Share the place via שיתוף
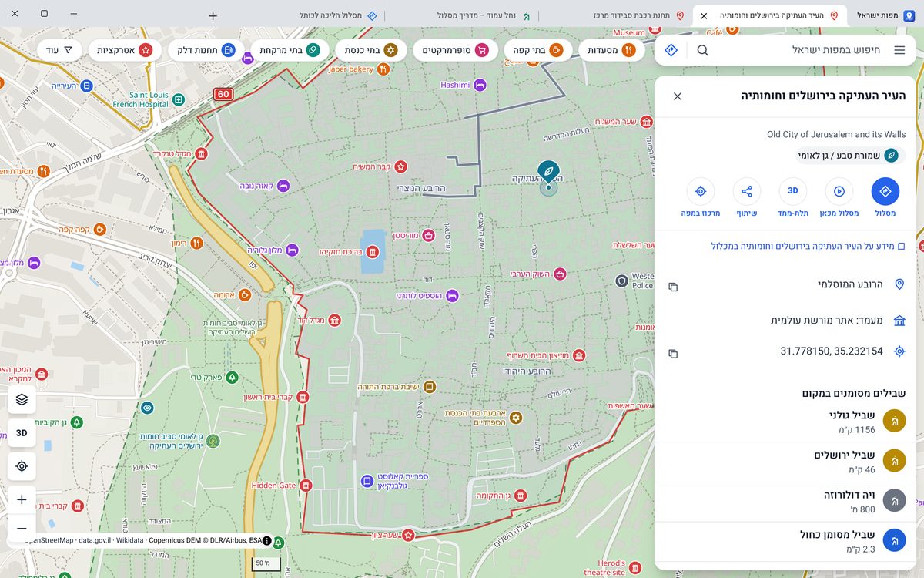Viewport: 924px width, 578px height. [747, 198]
